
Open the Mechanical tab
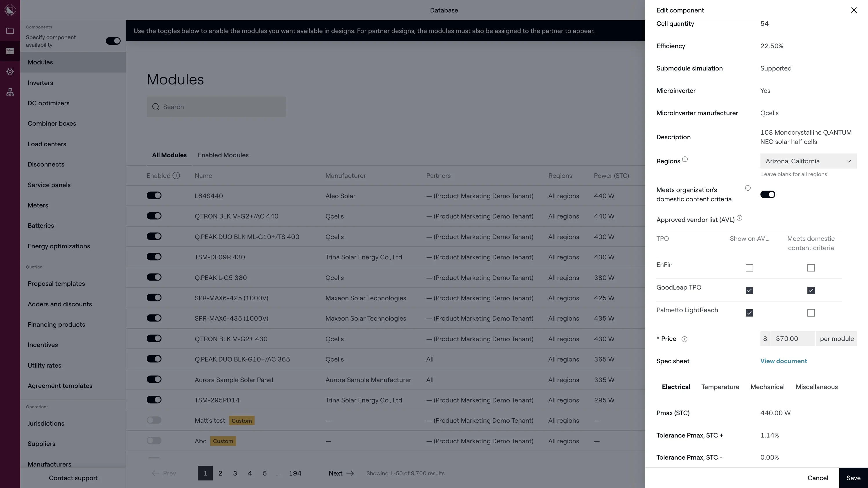coord(767,387)
